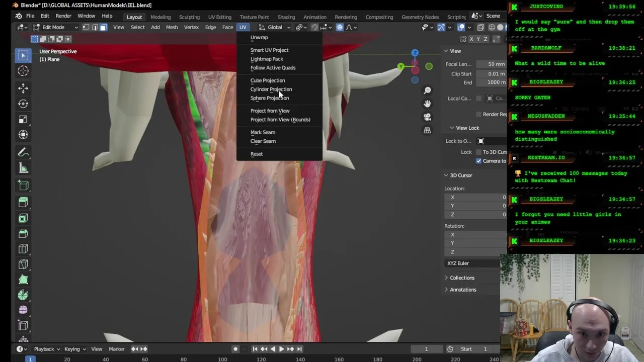Enable Render Region checkbox
The image size is (644, 362).
(x=478, y=114)
